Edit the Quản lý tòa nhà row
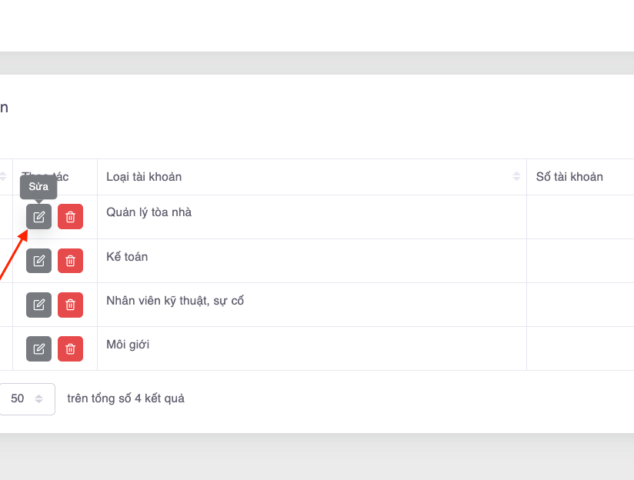 39,216
